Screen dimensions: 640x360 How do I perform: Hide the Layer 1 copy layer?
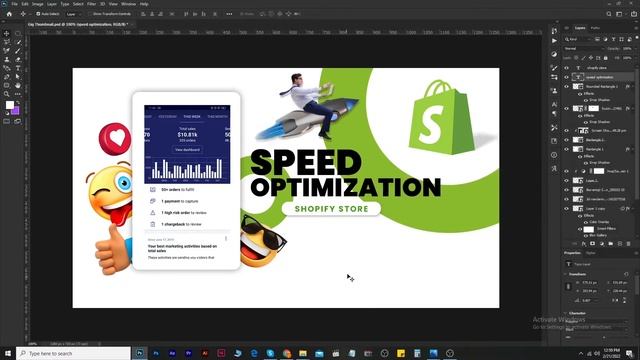point(567,209)
